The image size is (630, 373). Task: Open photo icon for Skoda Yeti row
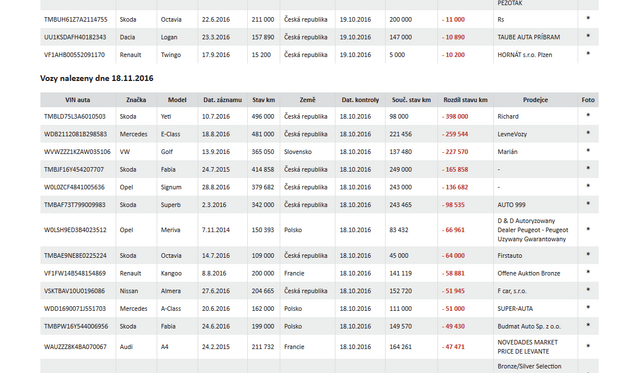[x=588, y=115]
